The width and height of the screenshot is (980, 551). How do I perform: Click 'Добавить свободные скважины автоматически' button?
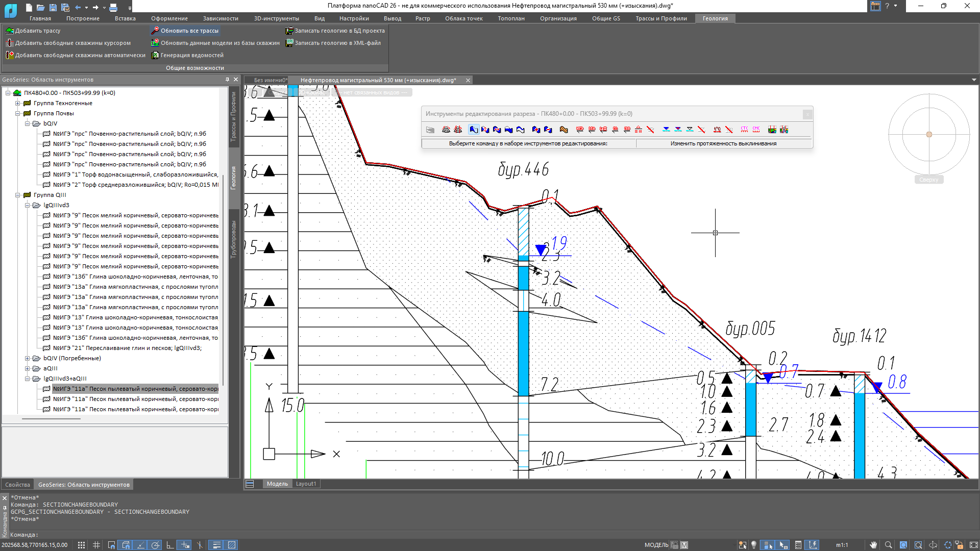(76, 55)
